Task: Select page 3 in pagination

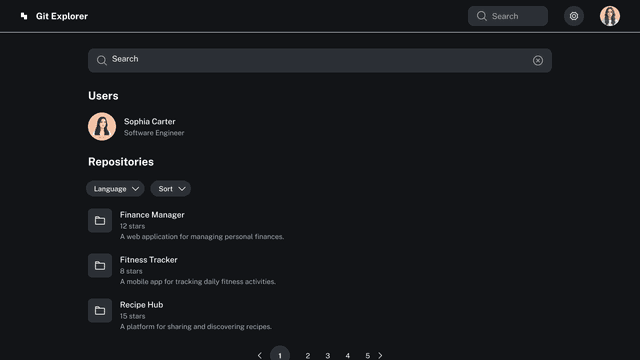Action: coord(328,356)
